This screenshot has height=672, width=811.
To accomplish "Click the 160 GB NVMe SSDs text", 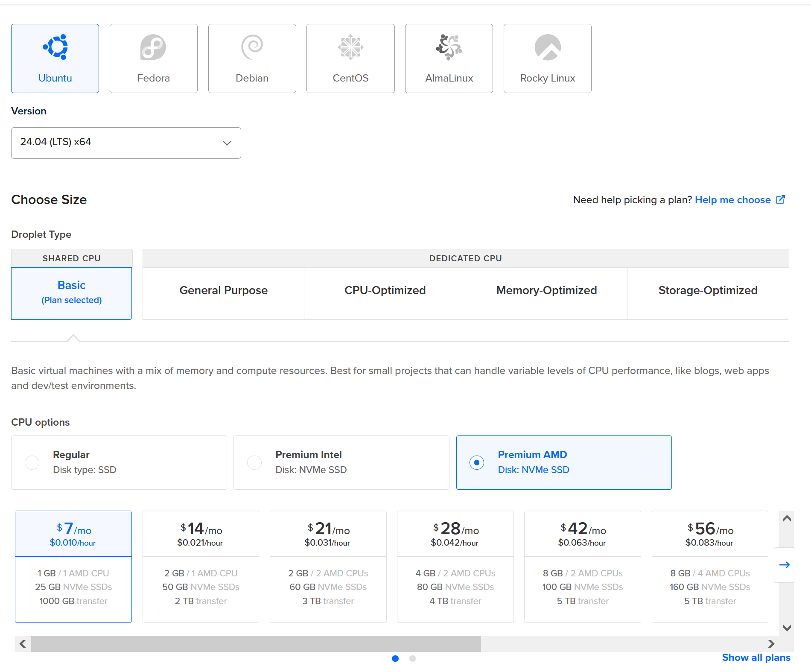I will [x=710, y=587].
